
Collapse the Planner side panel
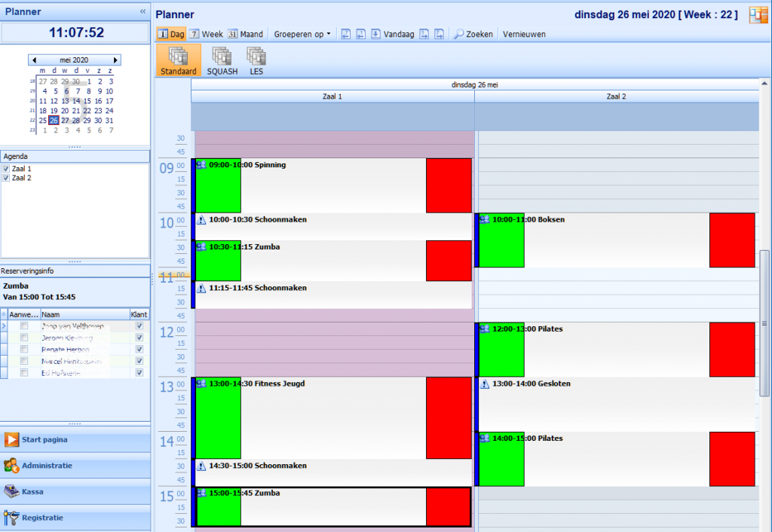(x=143, y=11)
